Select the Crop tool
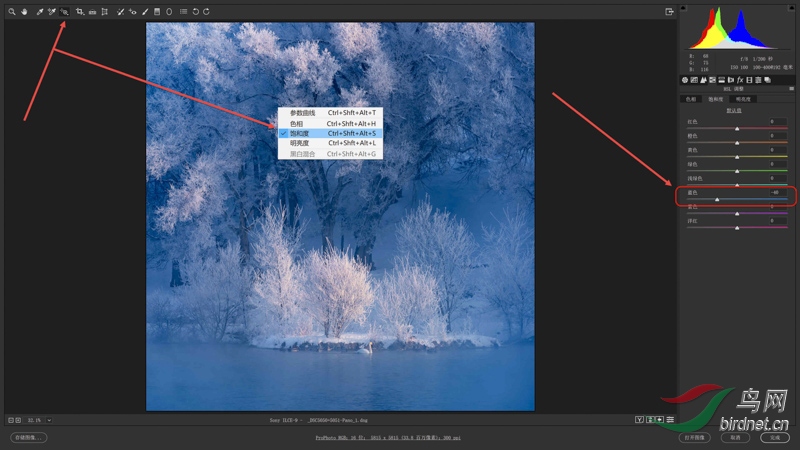800x450 pixels. 80,12
